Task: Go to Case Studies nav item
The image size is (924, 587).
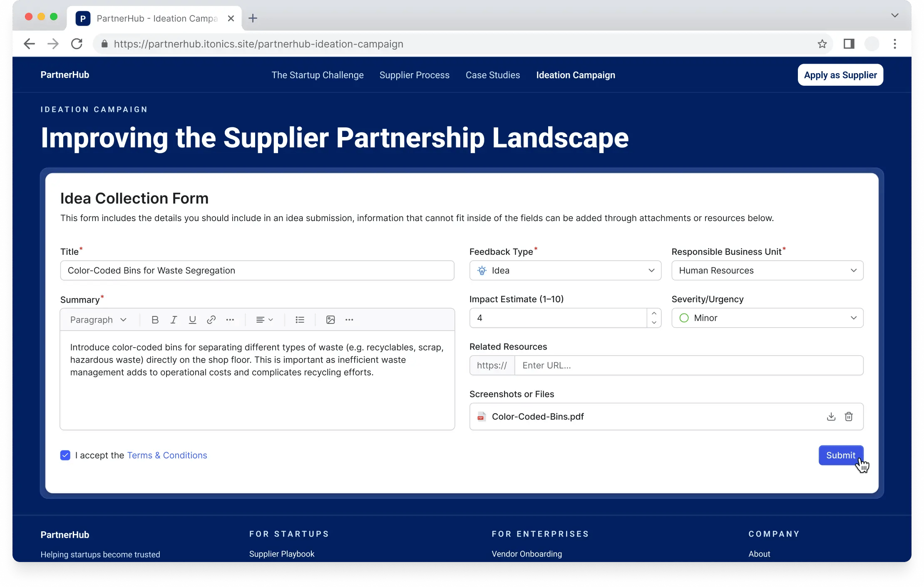Action: coord(492,75)
